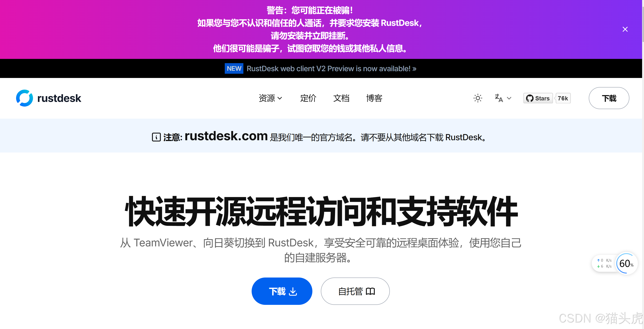Dismiss the scam warning banner with X
Viewport: 644px width, 329px height.
coord(625,29)
